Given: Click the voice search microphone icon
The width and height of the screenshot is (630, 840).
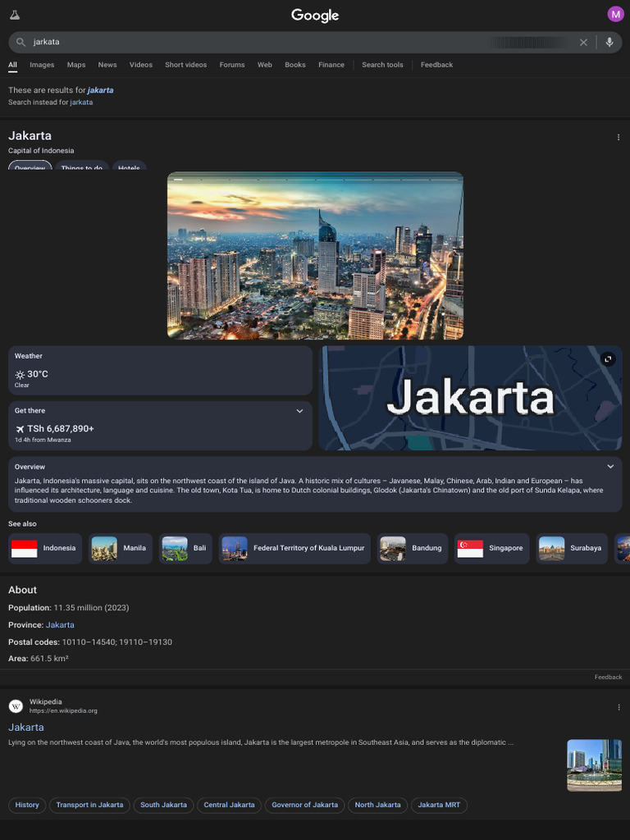Looking at the screenshot, I should point(609,42).
